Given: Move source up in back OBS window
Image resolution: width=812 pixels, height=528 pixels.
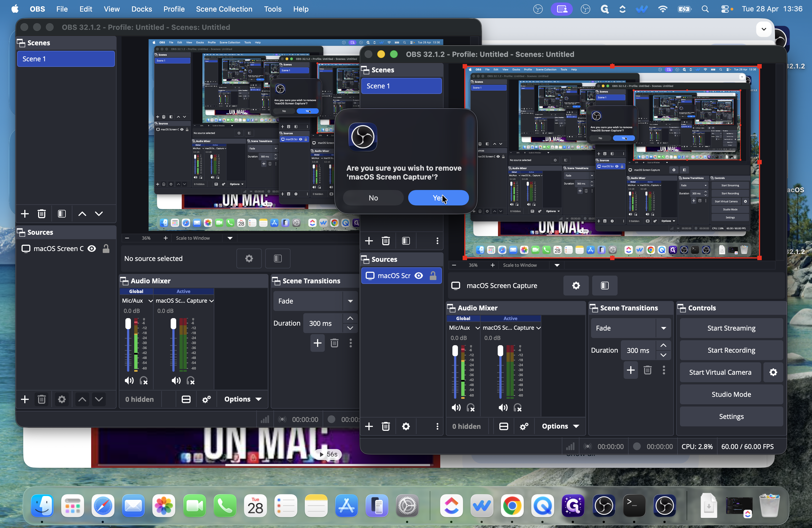Looking at the screenshot, I should pyautogui.click(x=82, y=399).
